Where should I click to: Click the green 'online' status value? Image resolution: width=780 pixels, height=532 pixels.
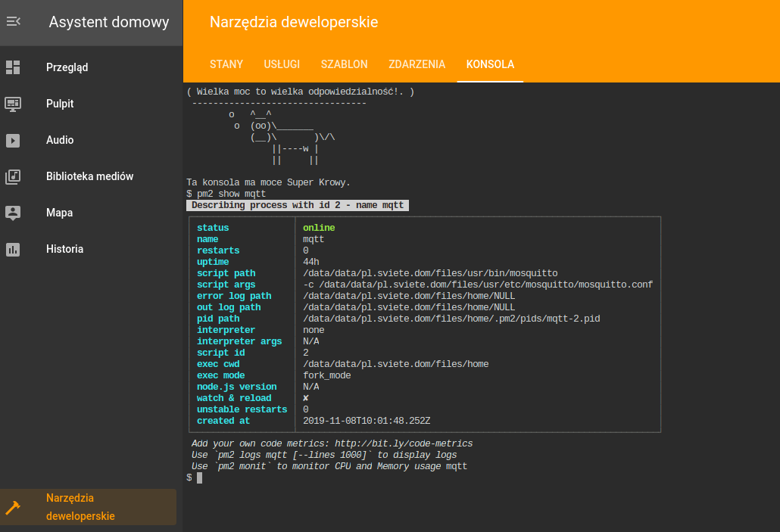click(319, 228)
